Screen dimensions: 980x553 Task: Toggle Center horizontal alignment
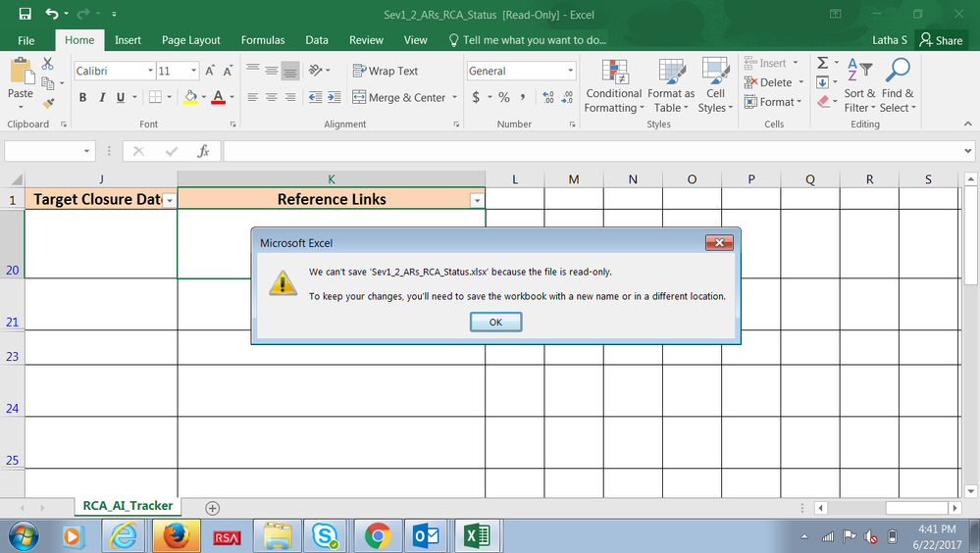[x=272, y=97]
